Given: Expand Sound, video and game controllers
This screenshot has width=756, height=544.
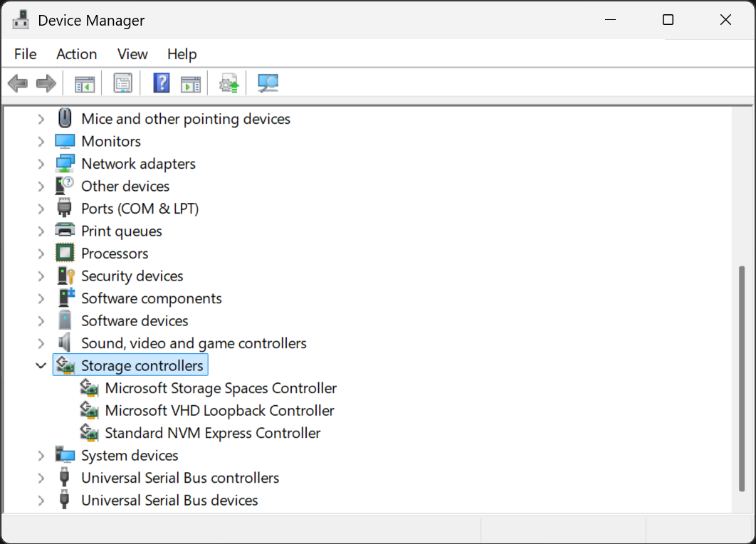Looking at the screenshot, I should coord(41,343).
